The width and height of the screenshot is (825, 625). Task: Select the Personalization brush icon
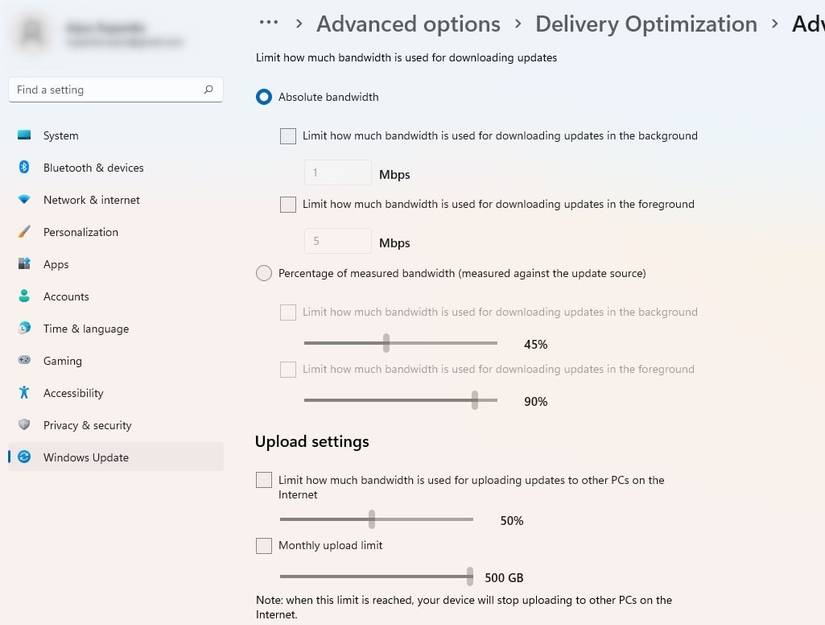[x=24, y=232]
